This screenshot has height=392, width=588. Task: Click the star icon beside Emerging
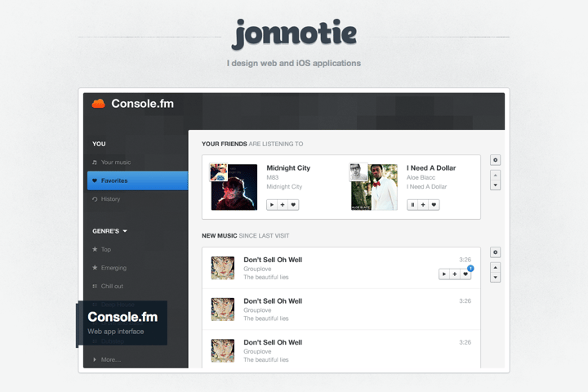(95, 268)
